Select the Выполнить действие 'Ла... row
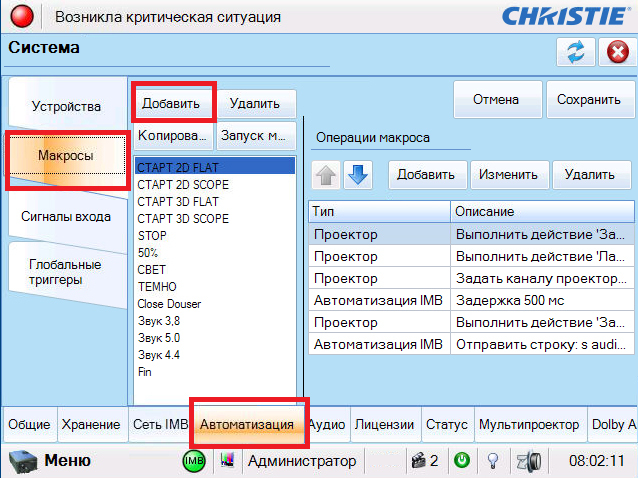Viewport: 638px width, 478px height. (471, 257)
